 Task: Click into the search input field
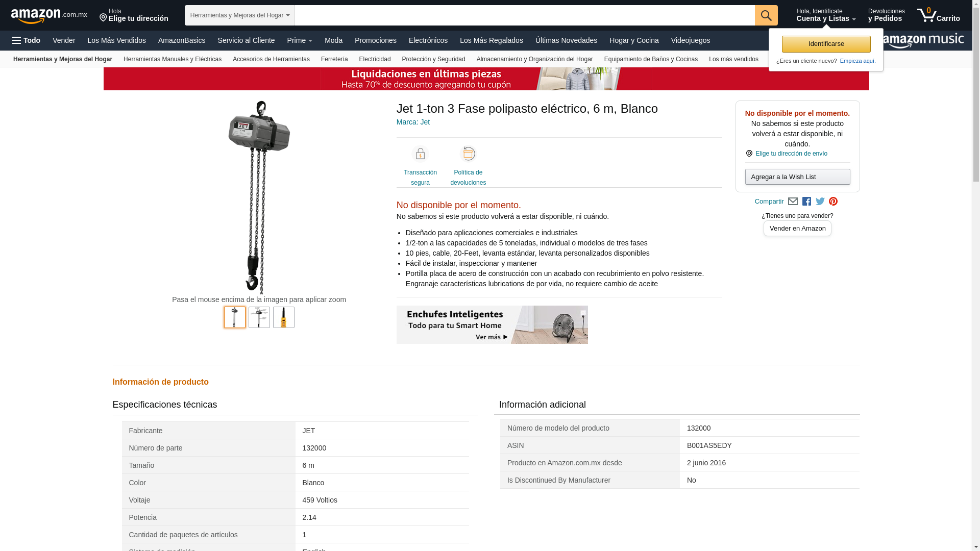click(x=525, y=15)
